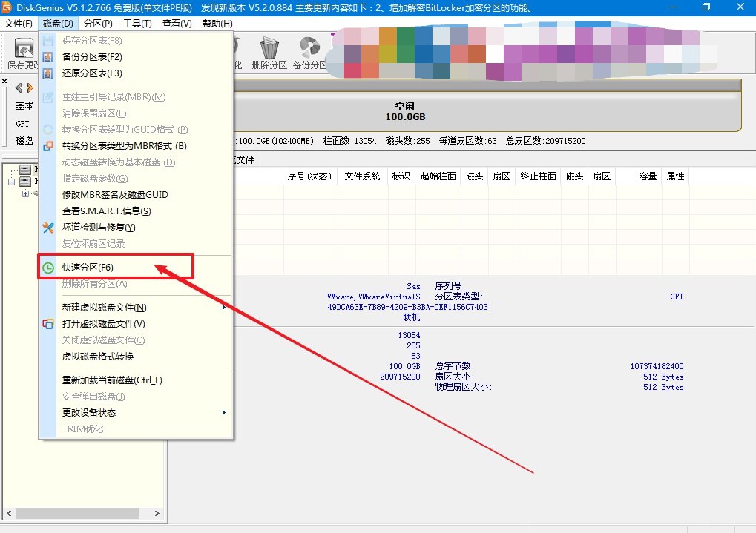This screenshot has height=533, width=756.
Task: Click the 坏道检测与修复 tools icon
Action: 47,228
